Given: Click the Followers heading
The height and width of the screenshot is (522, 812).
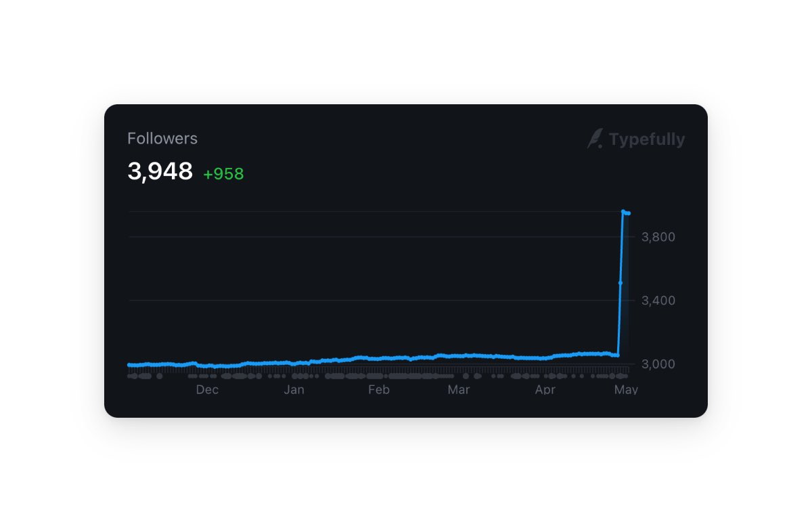Looking at the screenshot, I should point(162,139).
